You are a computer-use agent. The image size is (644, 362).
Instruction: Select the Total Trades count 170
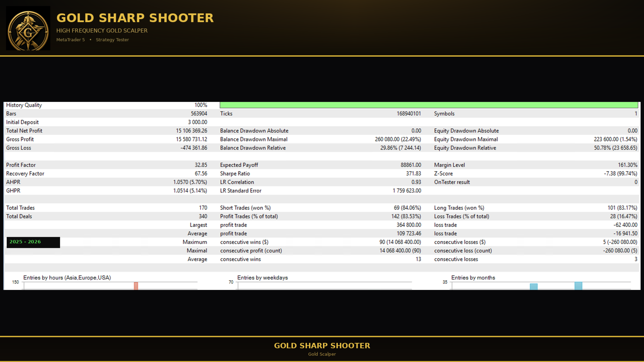pos(203,208)
